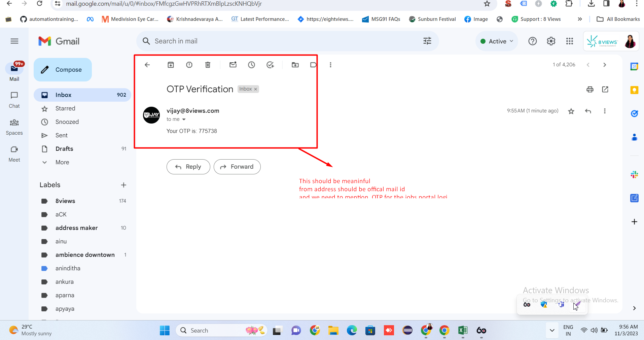
Task: Add the email to Tasks
Action: click(x=270, y=65)
